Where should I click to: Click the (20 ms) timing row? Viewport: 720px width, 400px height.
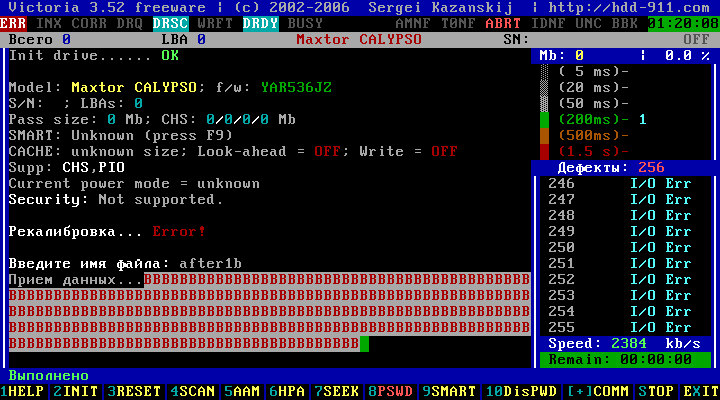point(593,87)
